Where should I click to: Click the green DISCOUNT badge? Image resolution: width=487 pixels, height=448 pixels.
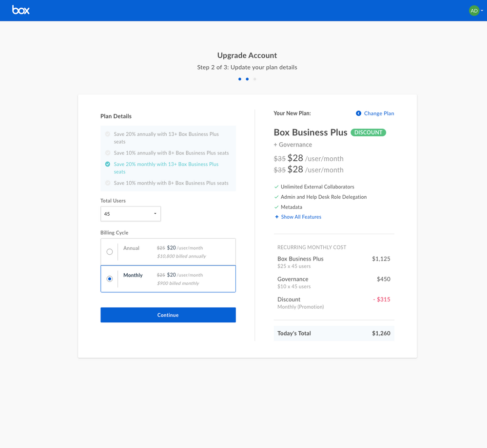coord(369,132)
